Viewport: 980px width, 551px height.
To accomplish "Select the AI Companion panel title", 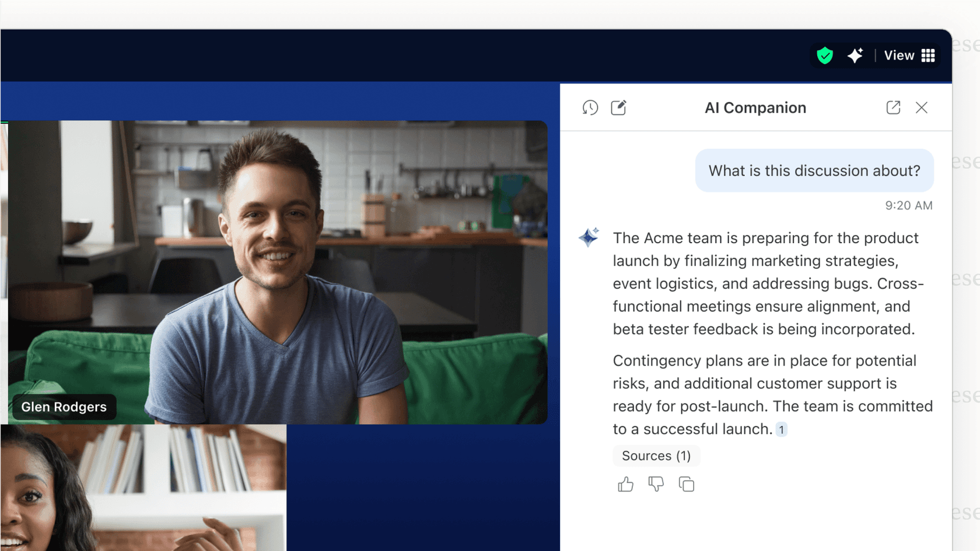I will coord(755,107).
